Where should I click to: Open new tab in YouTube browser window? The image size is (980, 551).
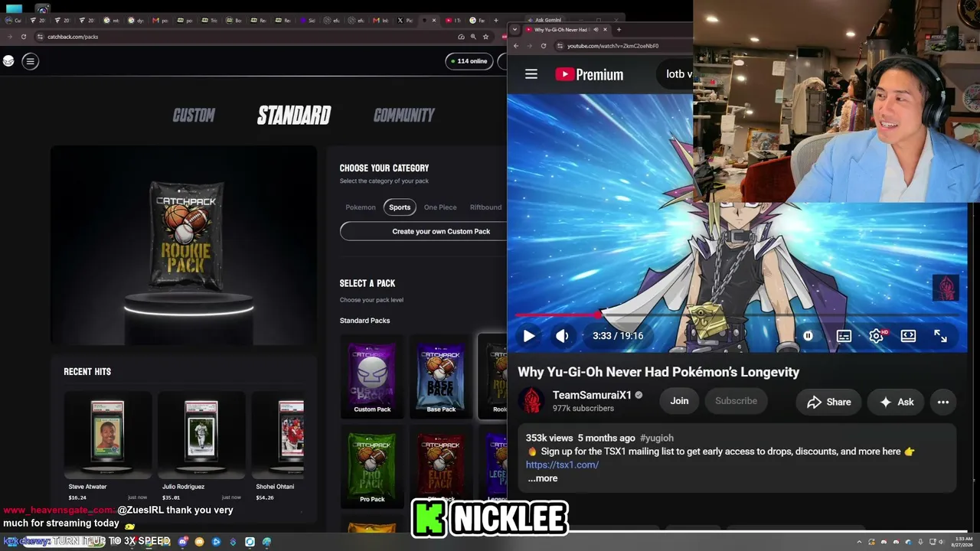tap(619, 30)
